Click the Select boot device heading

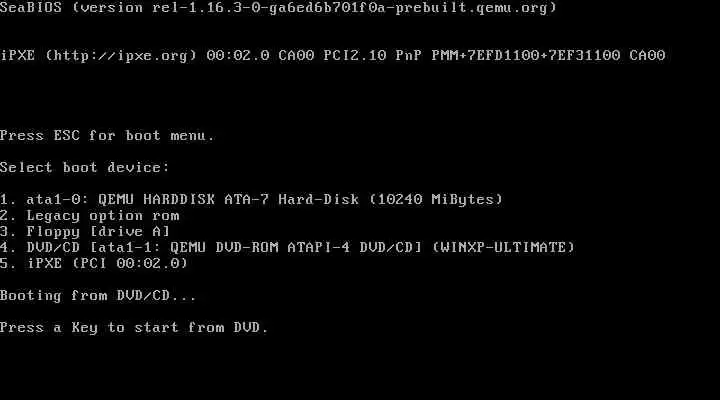pos(84,167)
